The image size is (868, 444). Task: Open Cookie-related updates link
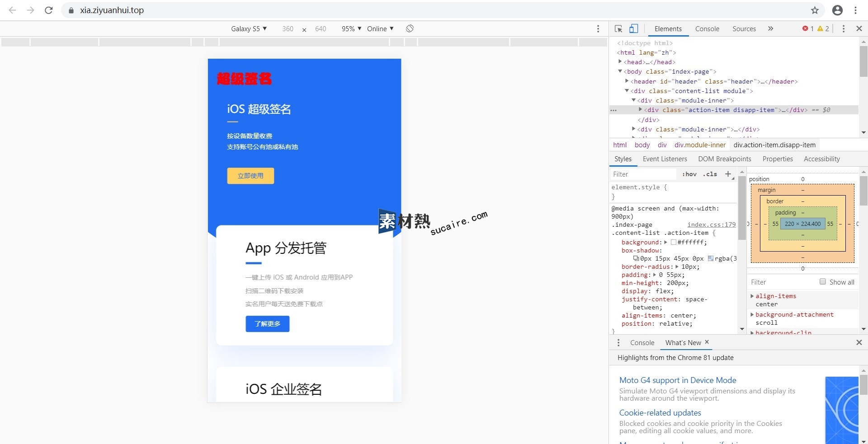click(x=660, y=413)
